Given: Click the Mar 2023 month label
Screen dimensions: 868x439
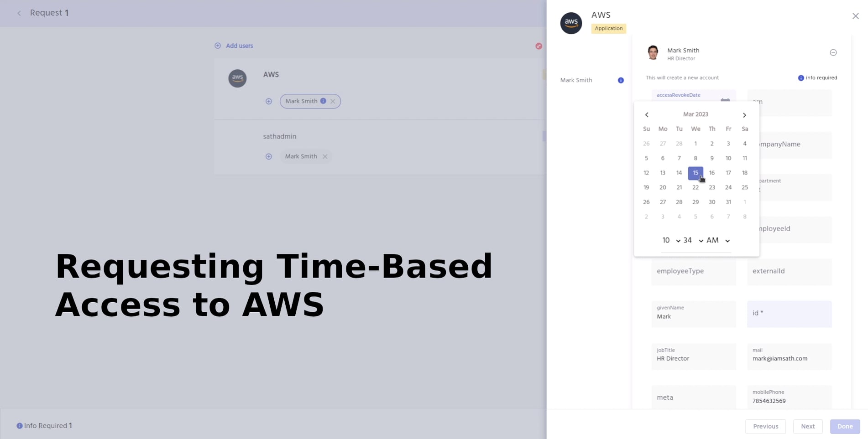Looking at the screenshot, I should click(695, 114).
